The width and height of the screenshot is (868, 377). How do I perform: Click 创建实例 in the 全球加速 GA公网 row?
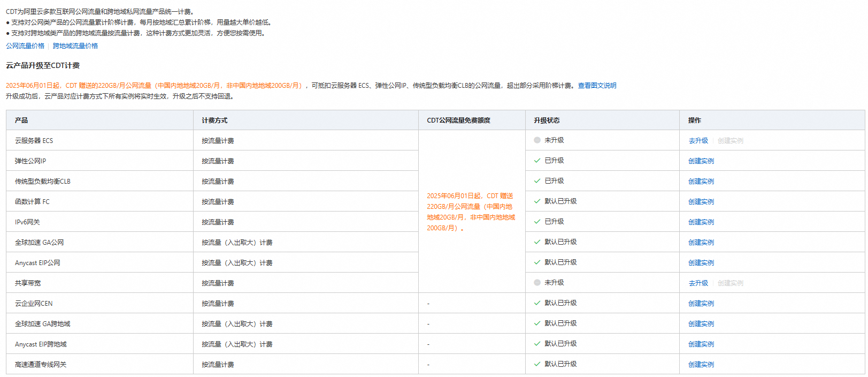point(701,243)
